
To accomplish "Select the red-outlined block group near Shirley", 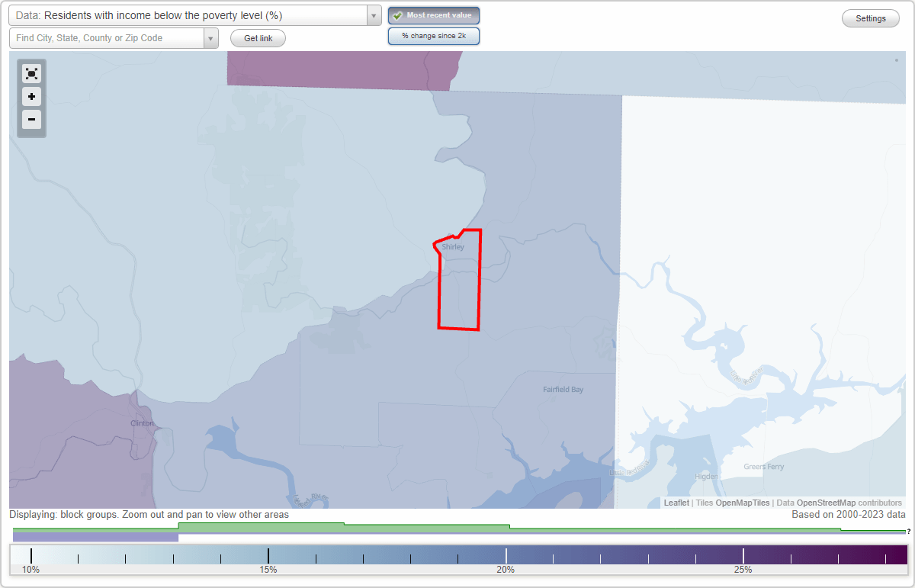I will click(x=457, y=290).
